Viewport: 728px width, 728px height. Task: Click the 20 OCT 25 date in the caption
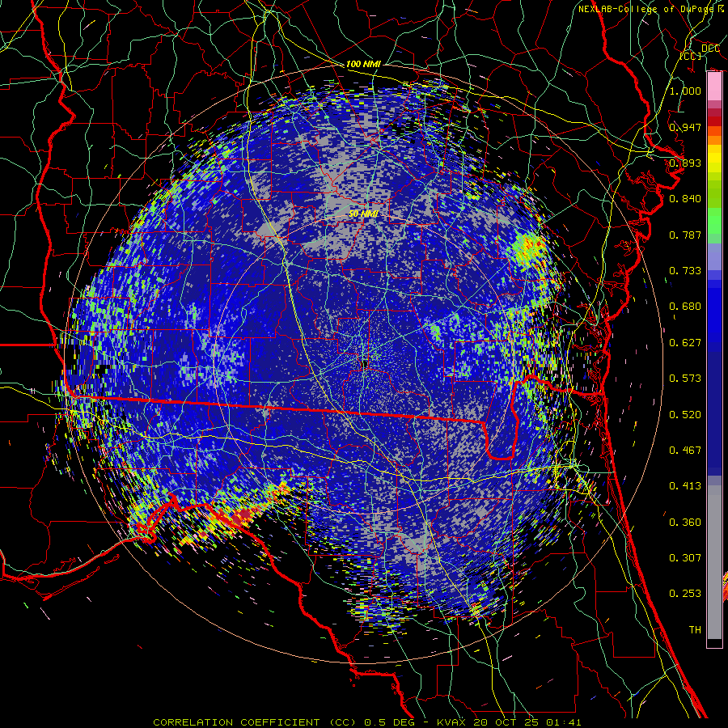(505, 722)
